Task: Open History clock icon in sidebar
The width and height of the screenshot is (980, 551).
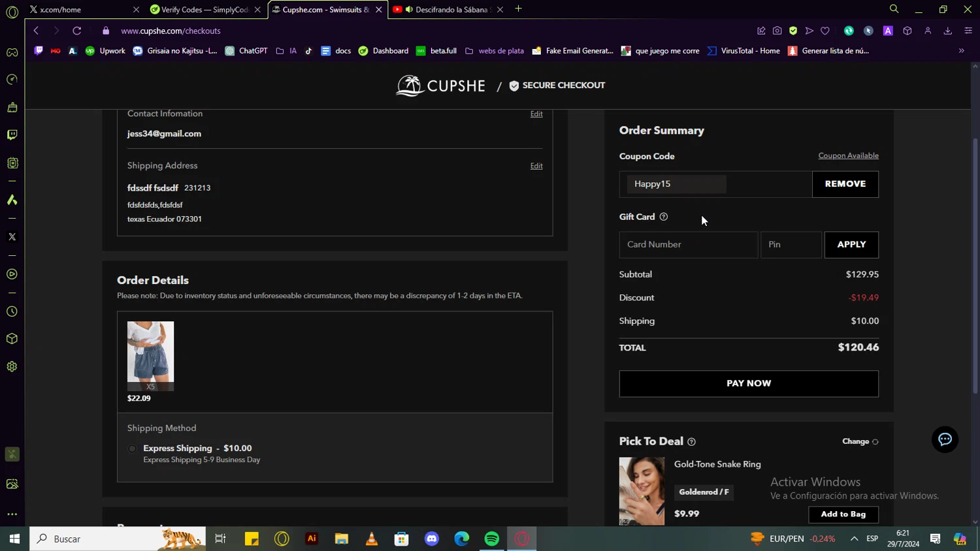Action: 12,311
